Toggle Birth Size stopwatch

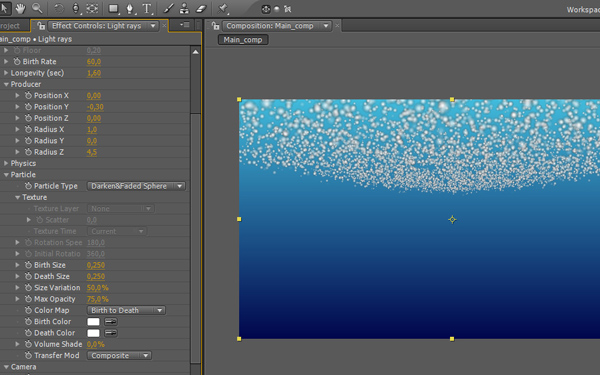pyautogui.click(x=28, y=265)
